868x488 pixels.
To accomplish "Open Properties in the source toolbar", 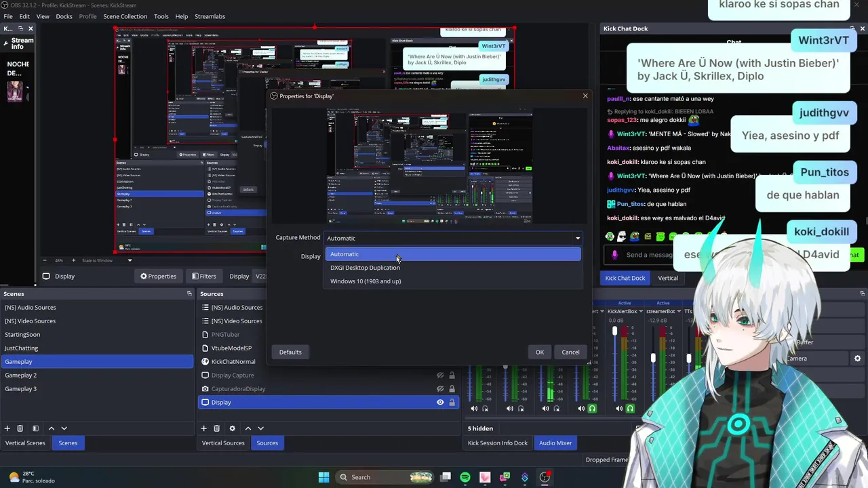I will pyautogui.click(x=158, y=276).
